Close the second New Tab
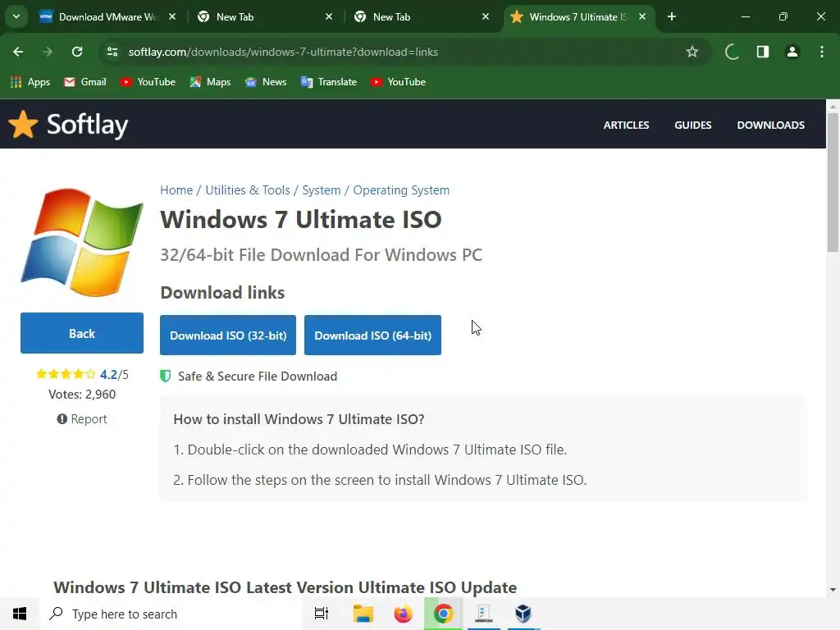This screenshot has width=840, height=630. tap(486, 16)
